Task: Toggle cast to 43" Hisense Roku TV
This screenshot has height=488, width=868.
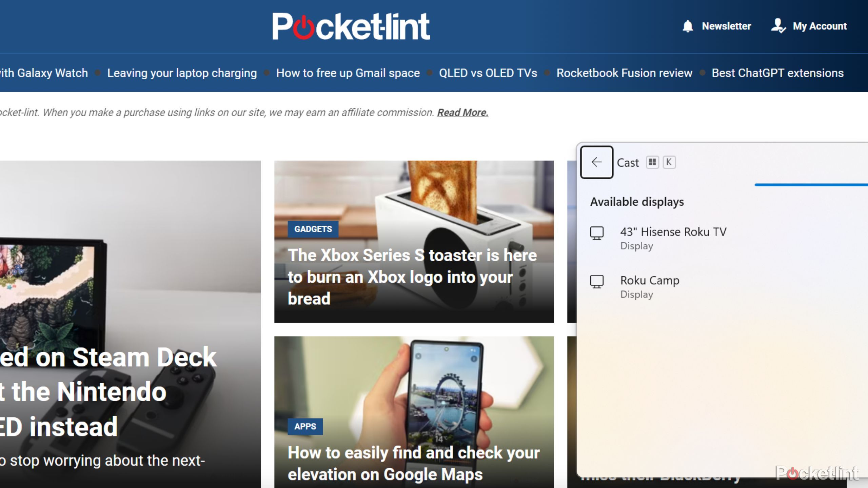Action: click(x=673, y=237)
